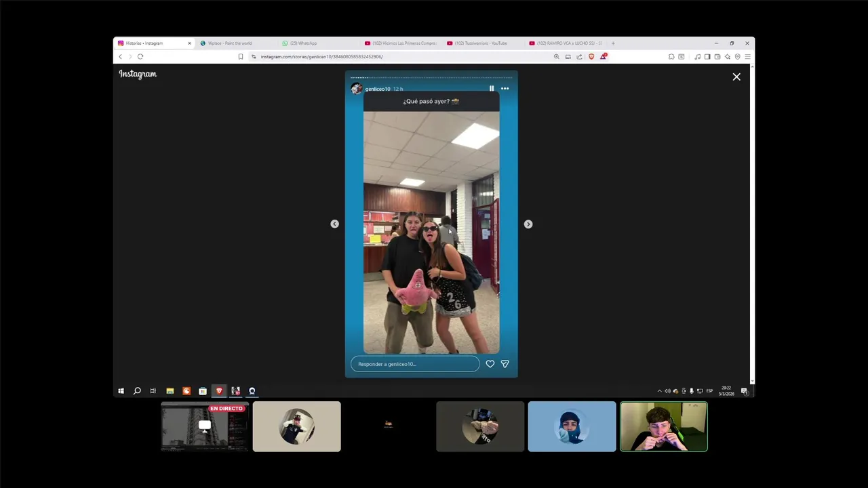868x488 pixels.
Task: Close the story viewer with the X
Action: pyautogui.click(x=736, y=77)
